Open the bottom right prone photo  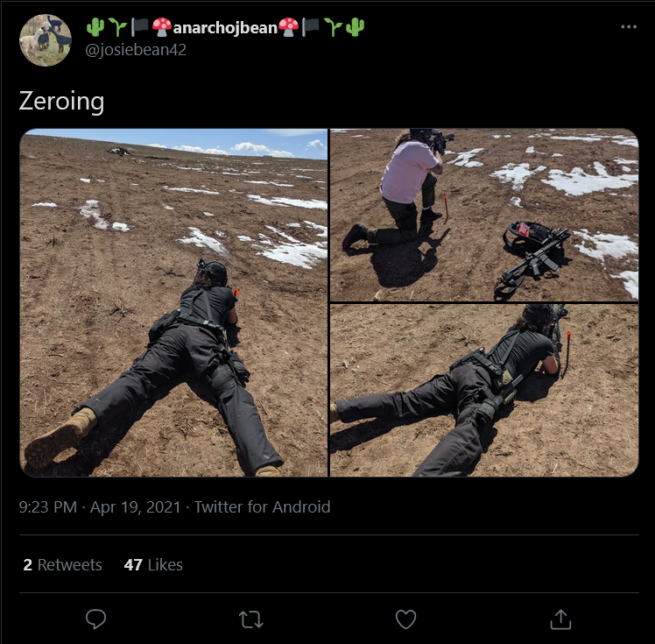point(484,390)
